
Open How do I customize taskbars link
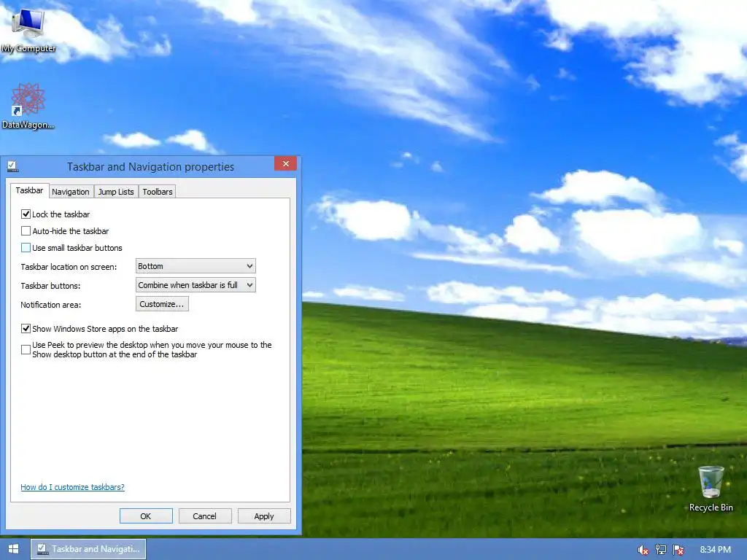pyautogui.click(x=72, y=487)
